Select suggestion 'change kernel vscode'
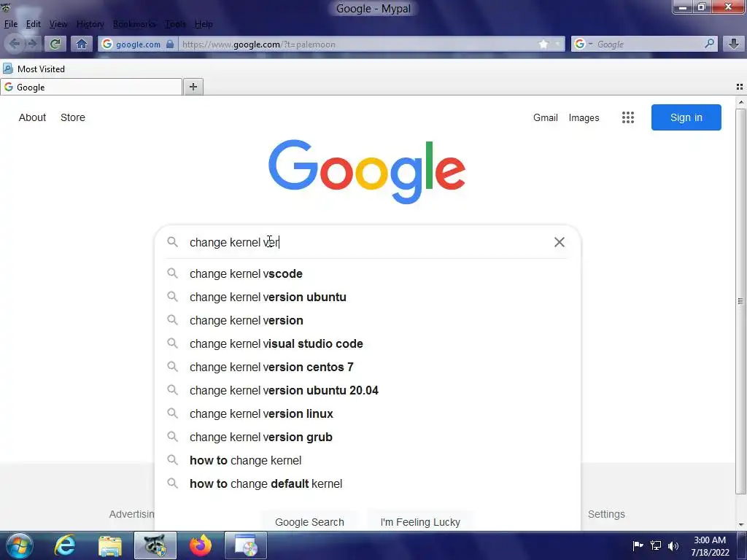Screen dimensions: 747x560 [x=368, y=274]
